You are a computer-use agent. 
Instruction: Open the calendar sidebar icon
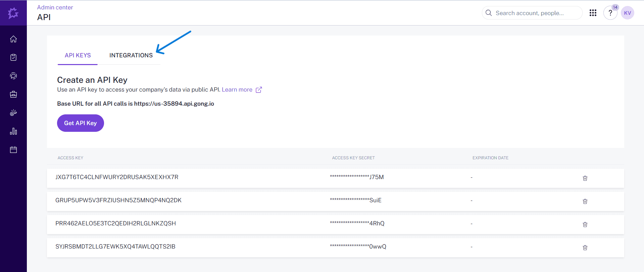point(13,150)
